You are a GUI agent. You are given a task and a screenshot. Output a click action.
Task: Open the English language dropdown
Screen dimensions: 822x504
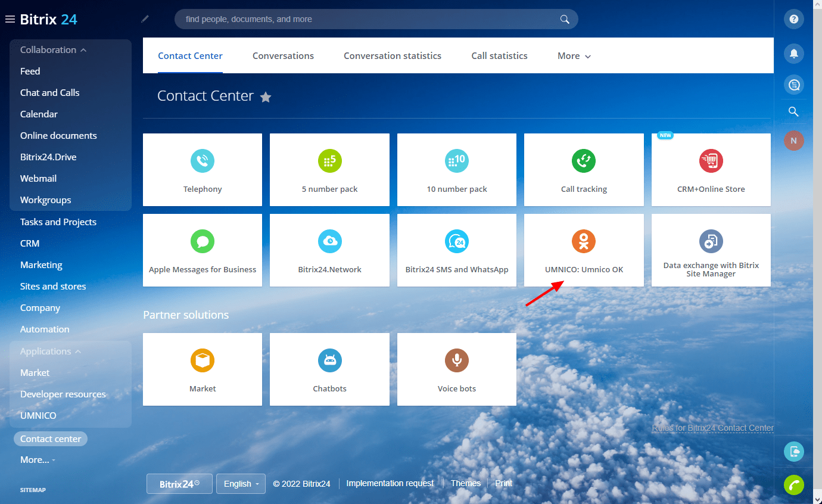(x=241, y=484)
